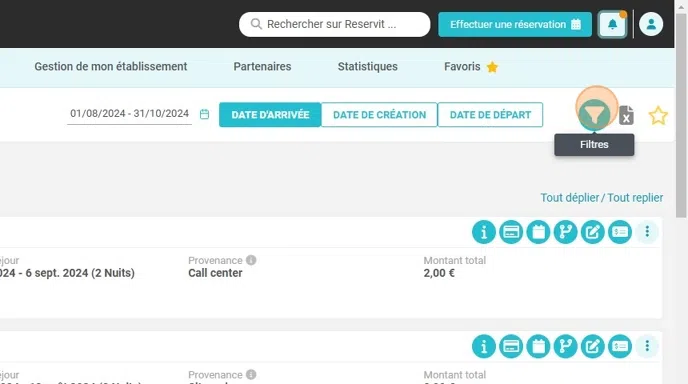This screenshot has width=688, height=384.
Task: Click branch icon on second reservation
Action: tap(566, 346)
